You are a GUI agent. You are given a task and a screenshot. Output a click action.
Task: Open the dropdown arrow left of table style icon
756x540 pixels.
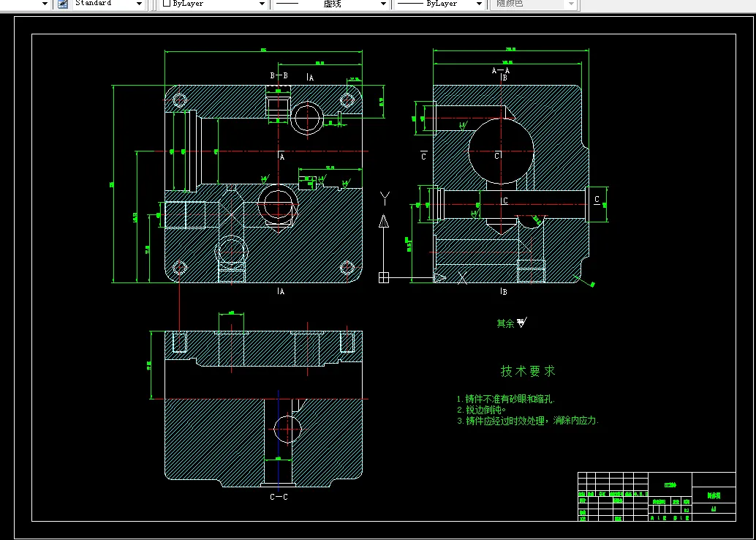45,4
